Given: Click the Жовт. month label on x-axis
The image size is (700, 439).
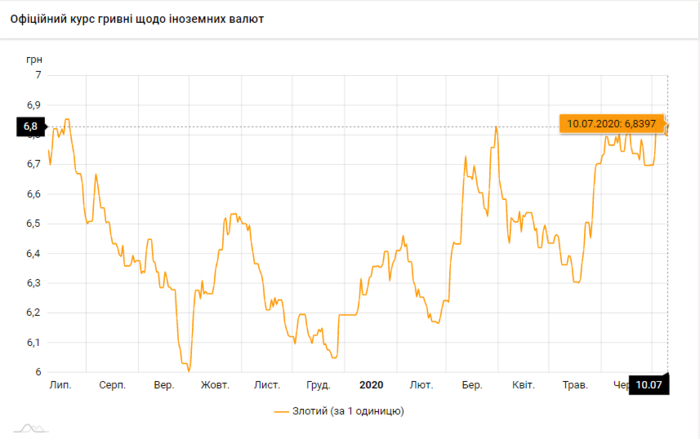Looking at the screenshot, I should [x=215, y=385].
